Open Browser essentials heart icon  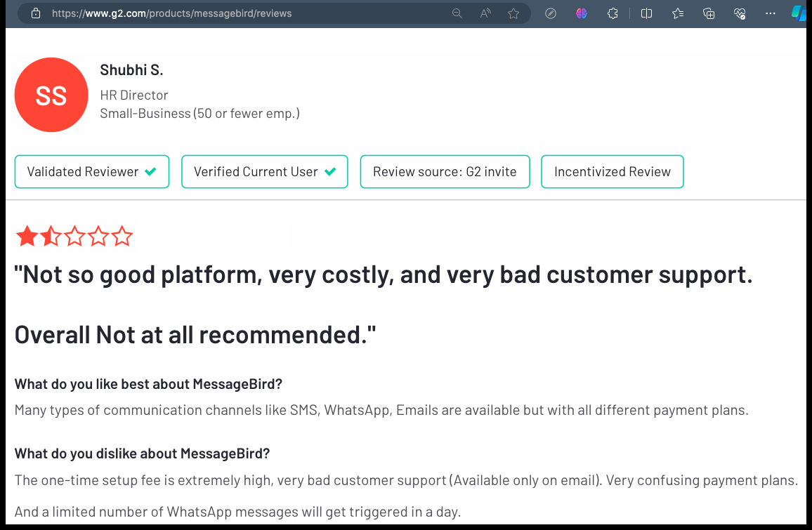point(740,13)
